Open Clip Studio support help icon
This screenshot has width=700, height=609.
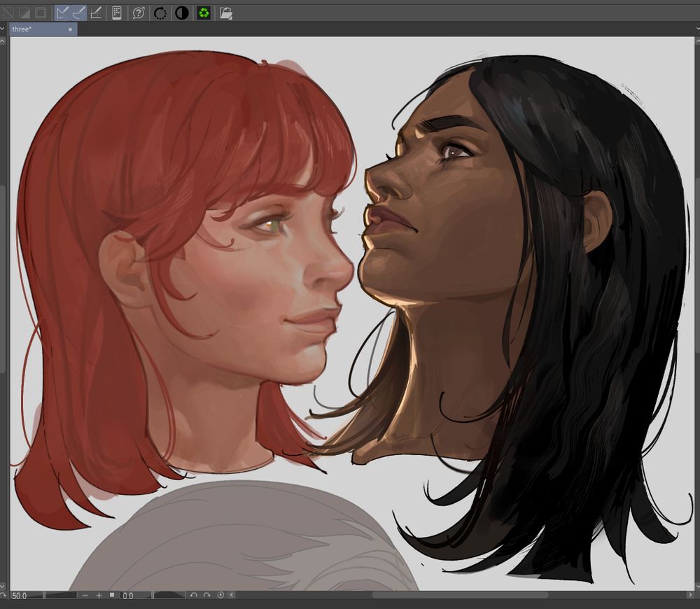(x=139, y=13)
